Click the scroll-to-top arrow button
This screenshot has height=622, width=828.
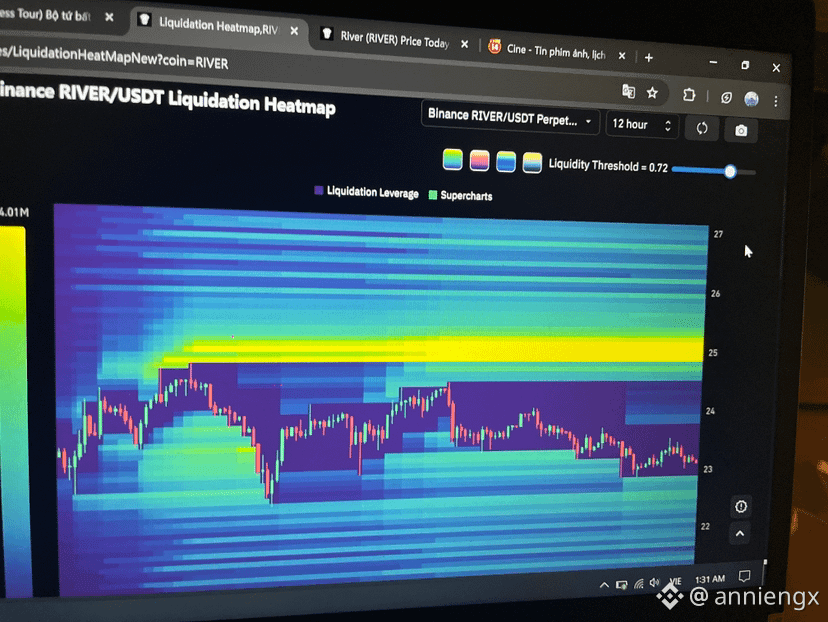tap(739, 534)
